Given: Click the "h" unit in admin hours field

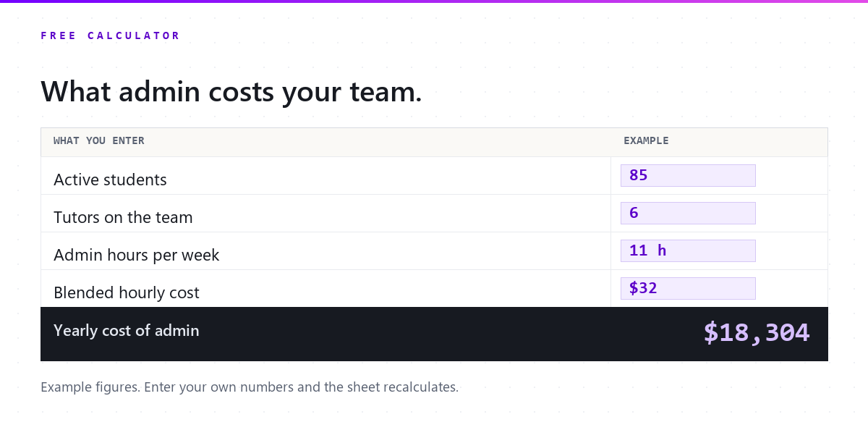Looking at the screenshot, I should click(x=662, y=250).
